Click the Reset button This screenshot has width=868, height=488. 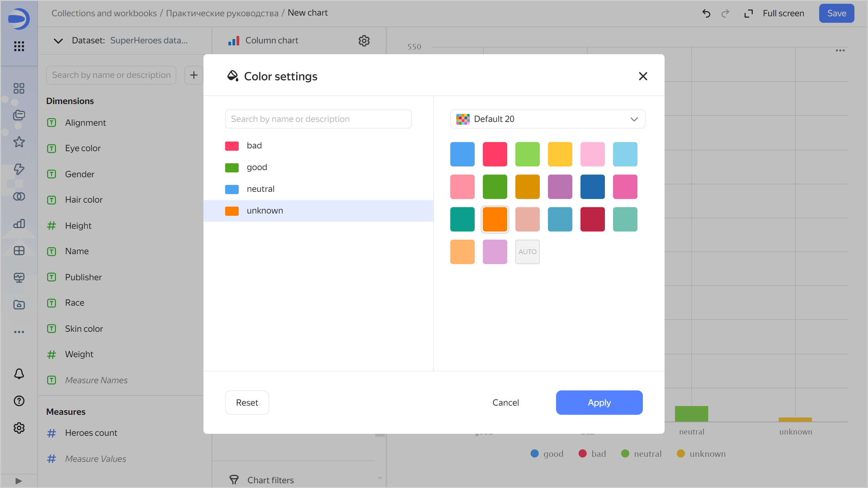pyautogui.click(x=247, y=403)
